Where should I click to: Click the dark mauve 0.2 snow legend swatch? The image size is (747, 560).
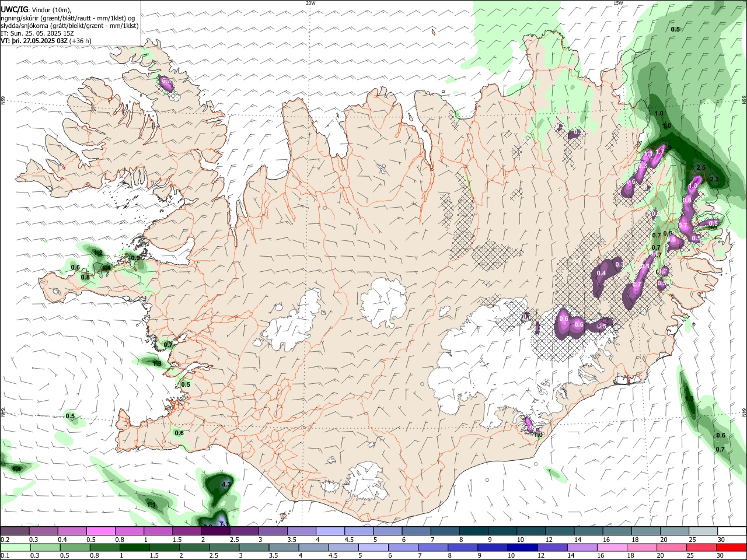15,531
